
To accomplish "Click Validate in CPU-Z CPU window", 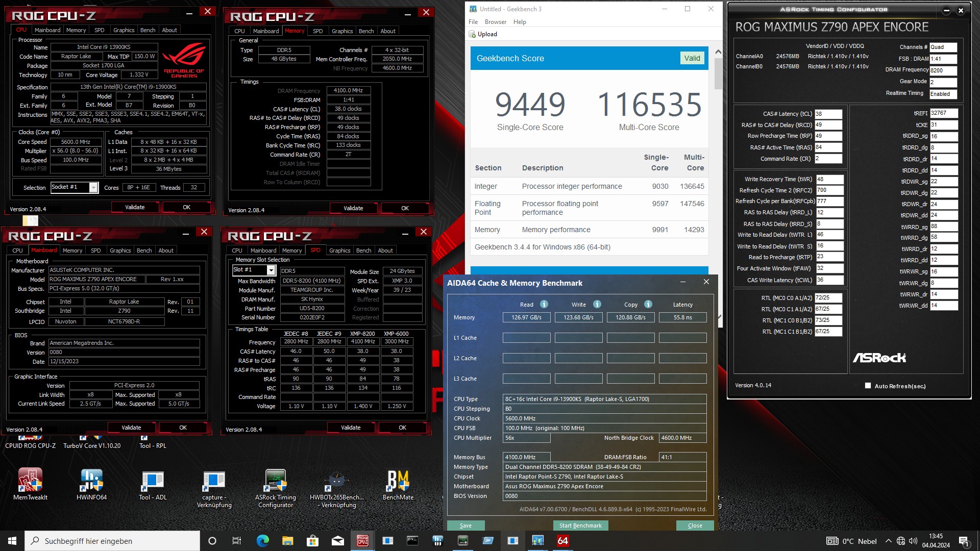I will coord(135,207).
